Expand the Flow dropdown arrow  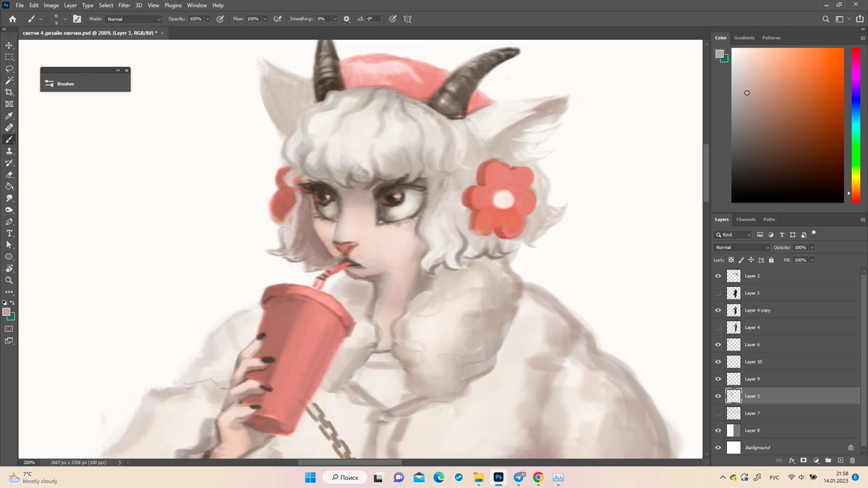(x=265, y=19)
